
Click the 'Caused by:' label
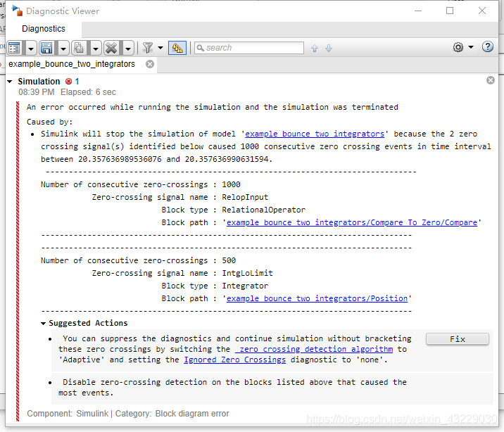[x=50, y=122]
